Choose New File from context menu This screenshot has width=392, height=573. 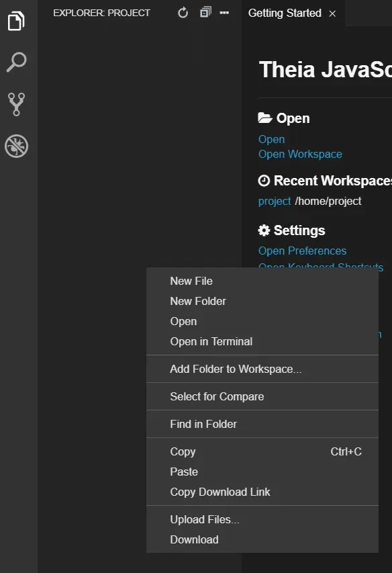pos(262,281)
